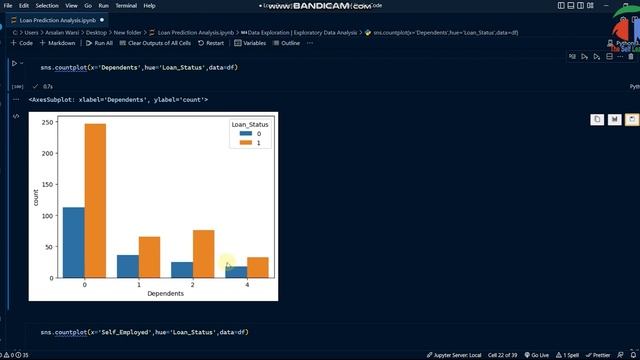
Task: Execute Above Cells icon in cell toolbar
Action: coord(584,57)
